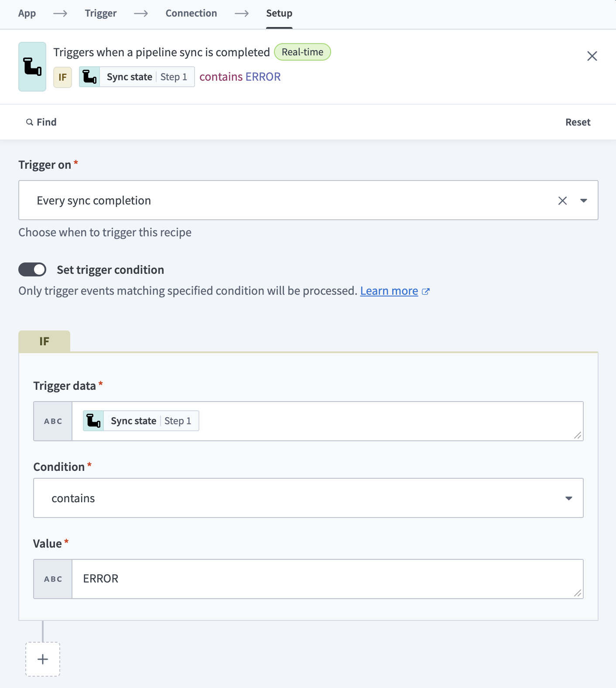Click the Find magnifier icon
The height and width of the screenshot is (688, 616).
click(30, 122)
